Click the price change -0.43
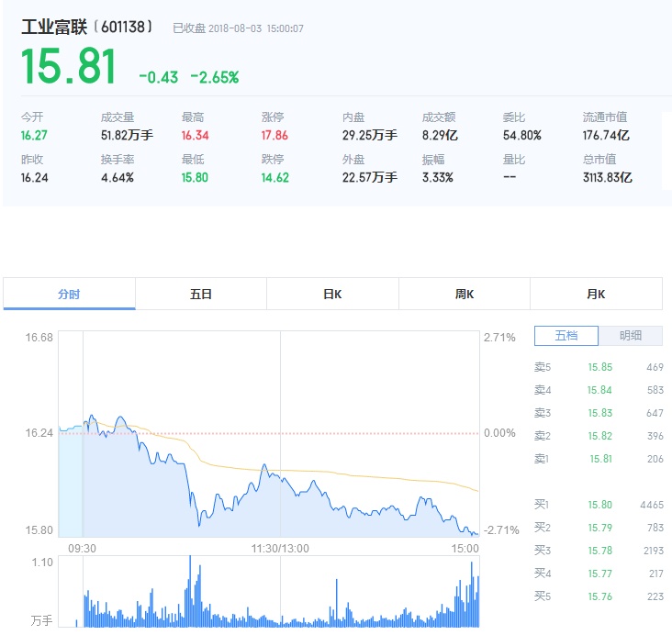 159,78
